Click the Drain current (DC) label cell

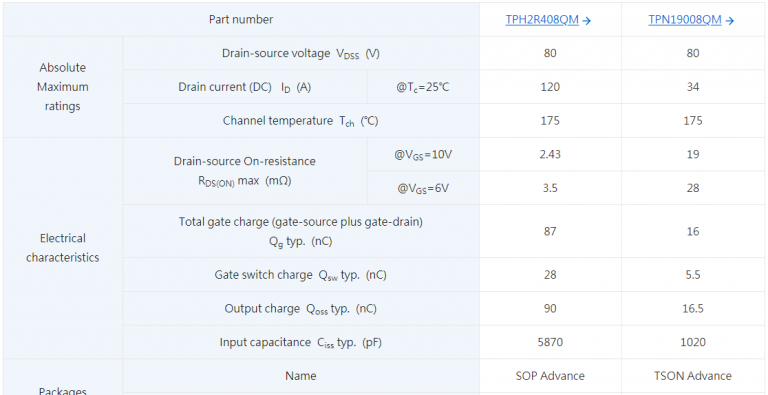[245, 87]
